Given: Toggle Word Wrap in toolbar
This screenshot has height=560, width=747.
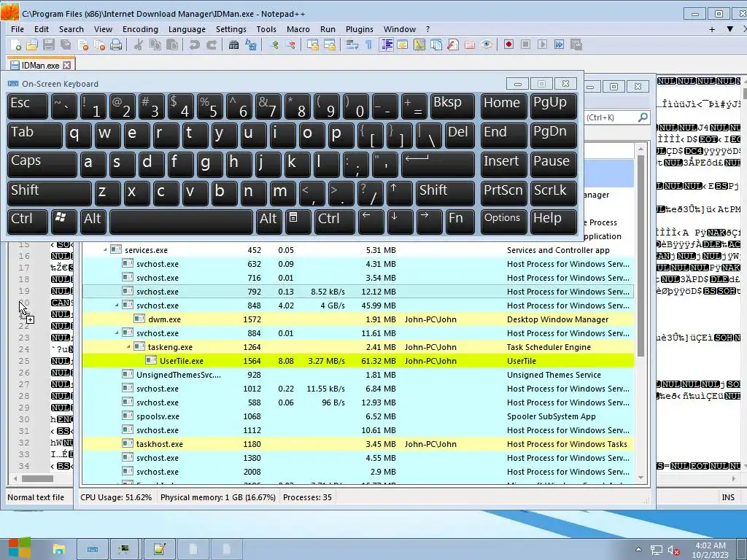Looking at the screenshot, I should pyautogui.click(x=352, y=44).
